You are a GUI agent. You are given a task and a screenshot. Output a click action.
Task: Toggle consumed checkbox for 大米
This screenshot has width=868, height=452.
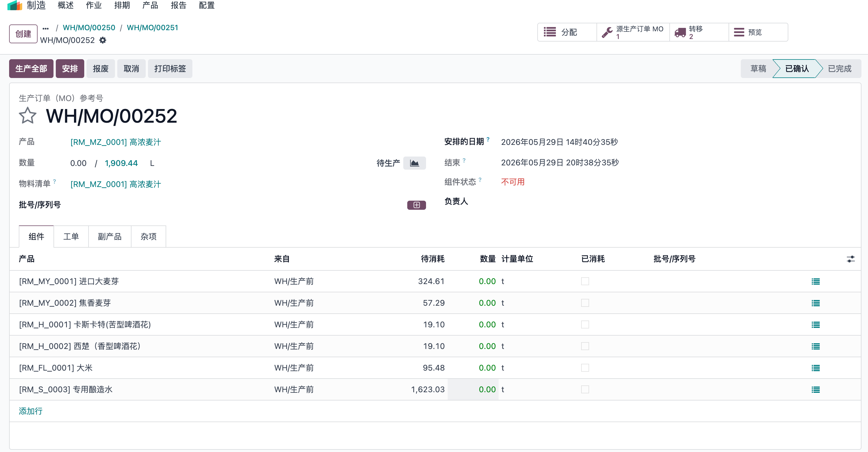tap(585, 367)
